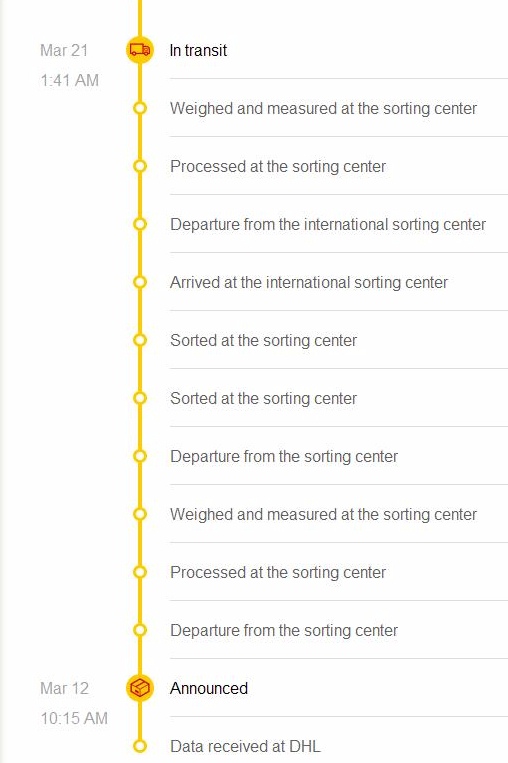Click the 1:41 AM timestamp
This screenshot has height=763, width=508.
tap(70, 80)
